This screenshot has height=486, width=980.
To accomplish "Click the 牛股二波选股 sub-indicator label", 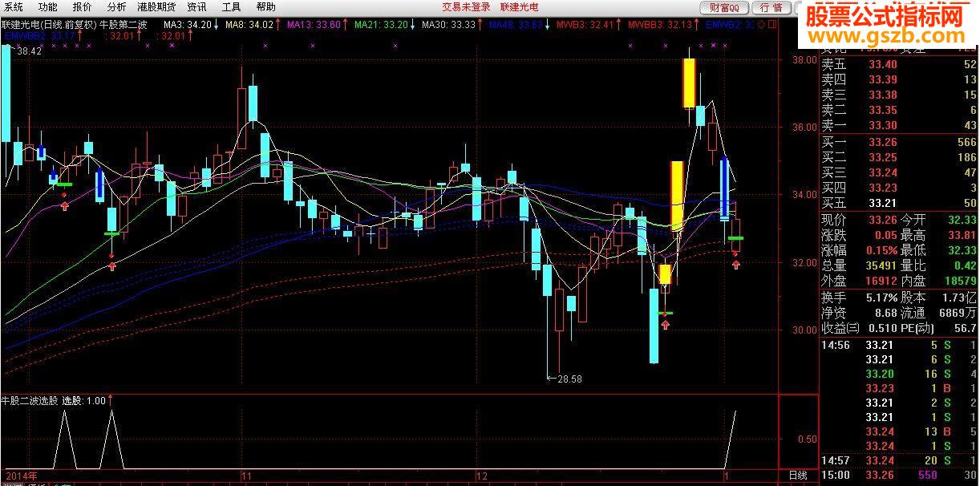I will (x=30, y=400).
